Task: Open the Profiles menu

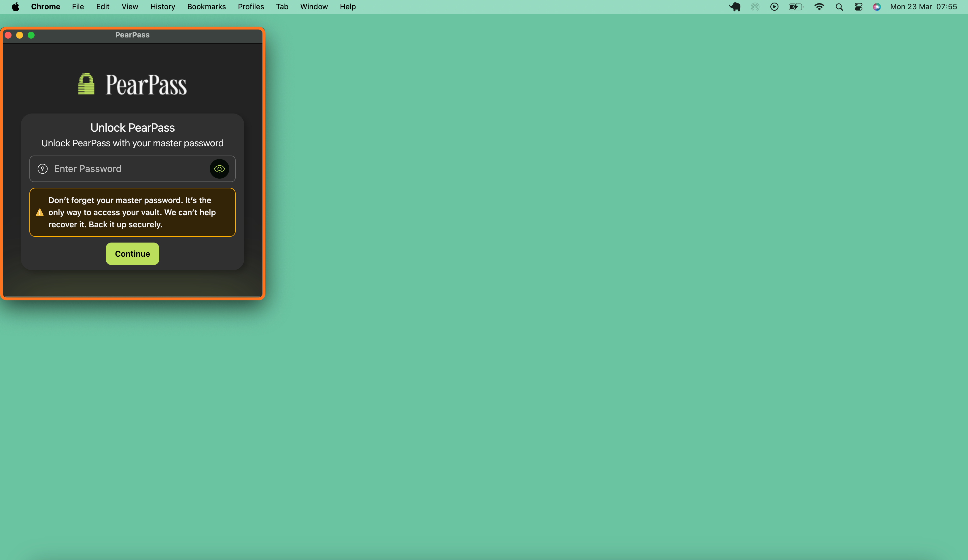Action: coord(250,7)
